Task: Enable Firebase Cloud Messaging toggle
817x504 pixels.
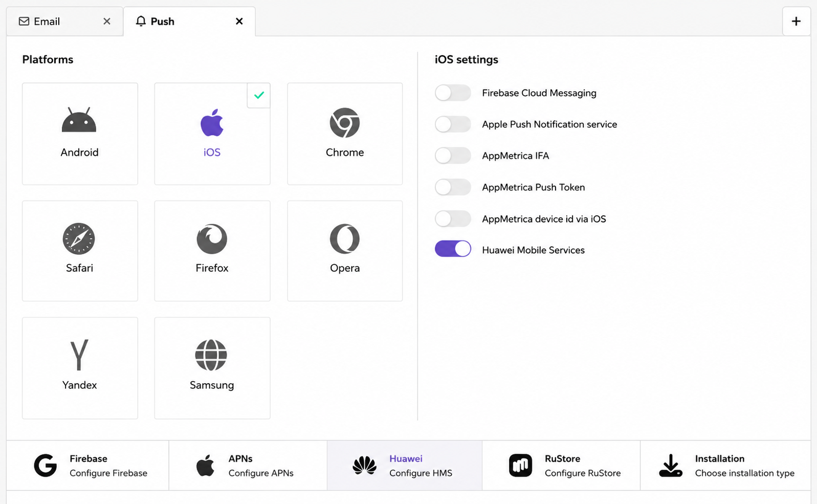Action: coord(453,93)
